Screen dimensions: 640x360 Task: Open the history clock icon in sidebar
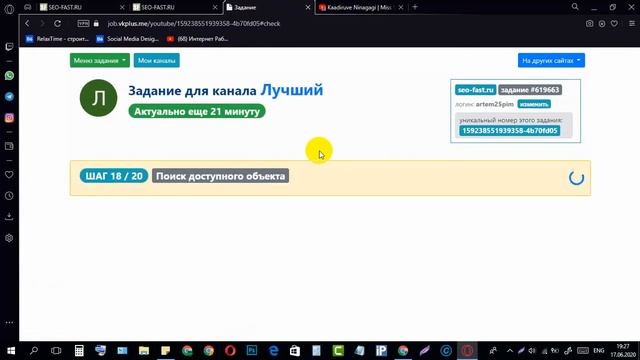click(9, 196)
